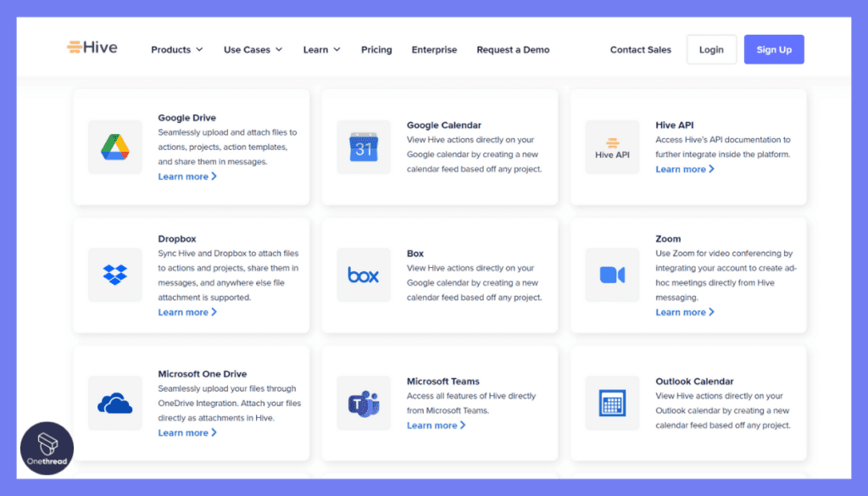Expand the Products dropdown menu
This screenshot has width=868, height=496.
click(177, 50)
